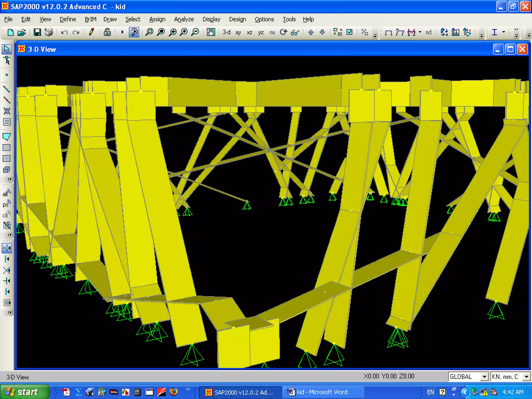
Task: Open the Set Display Options checkmark icon
Action: tap(350, 32)
